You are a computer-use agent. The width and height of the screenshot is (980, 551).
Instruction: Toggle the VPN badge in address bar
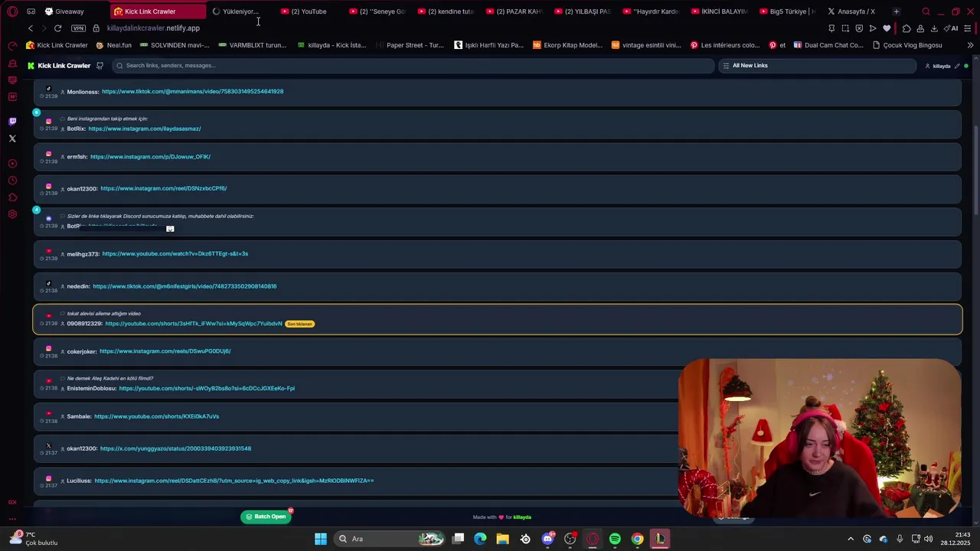tap(78, 28)
